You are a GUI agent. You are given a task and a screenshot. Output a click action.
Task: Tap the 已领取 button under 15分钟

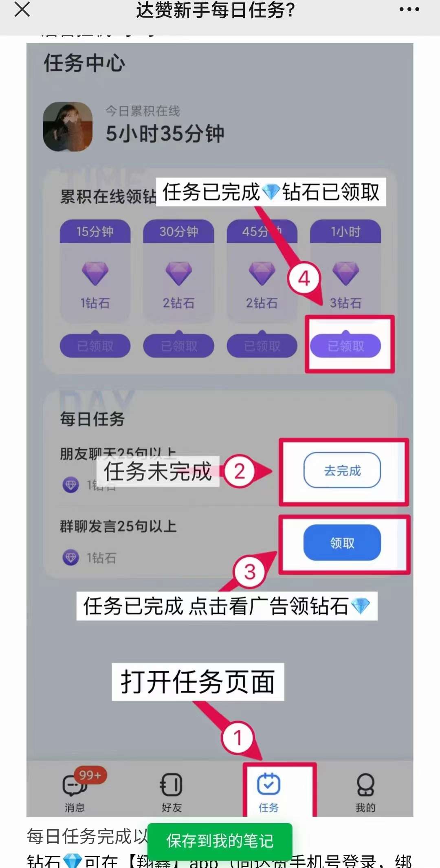95,346
